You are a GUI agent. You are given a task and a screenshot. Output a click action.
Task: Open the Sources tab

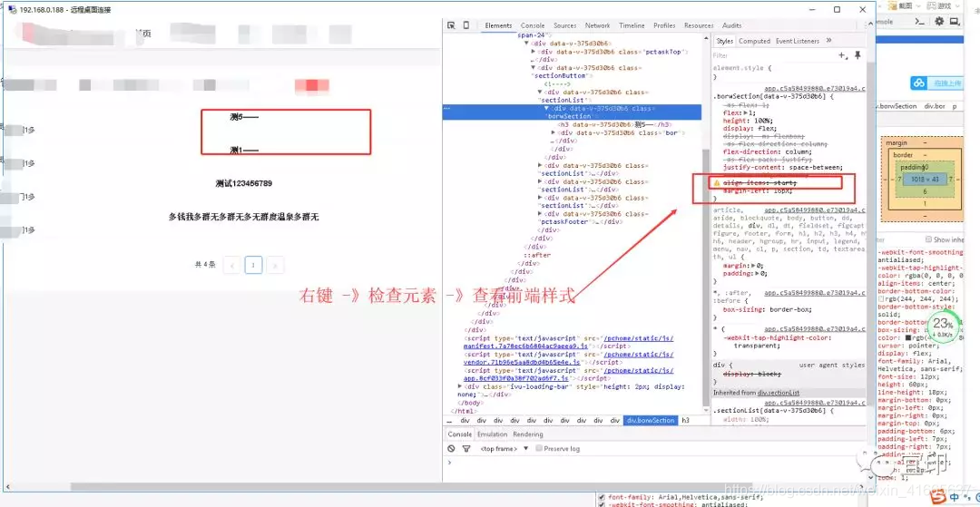point(565,25)
